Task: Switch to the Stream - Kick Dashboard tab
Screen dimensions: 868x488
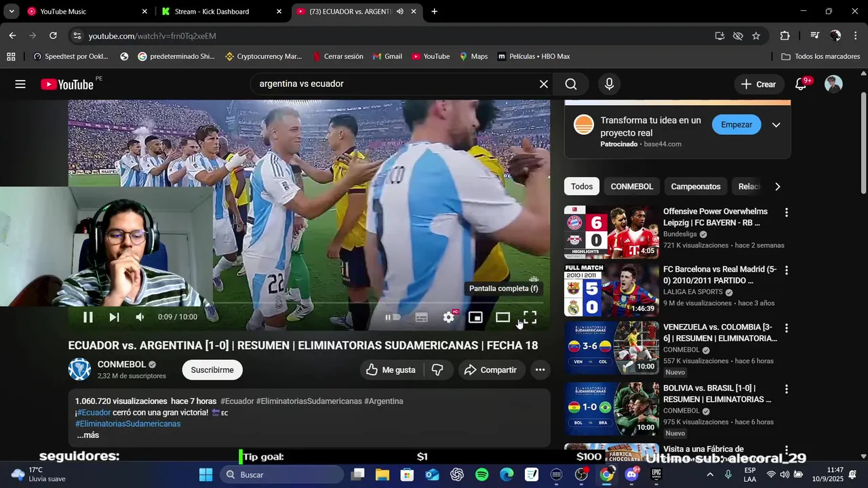Action: pos(222,12)
